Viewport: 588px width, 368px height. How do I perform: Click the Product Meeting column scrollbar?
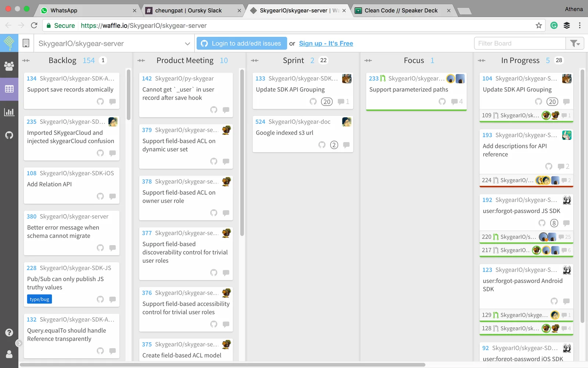(242, 153)
